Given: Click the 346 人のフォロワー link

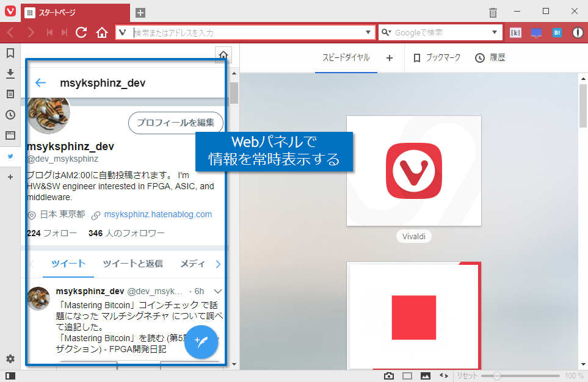Looking at the screenshot, I should pyautogui.click(x=126, y=233).
